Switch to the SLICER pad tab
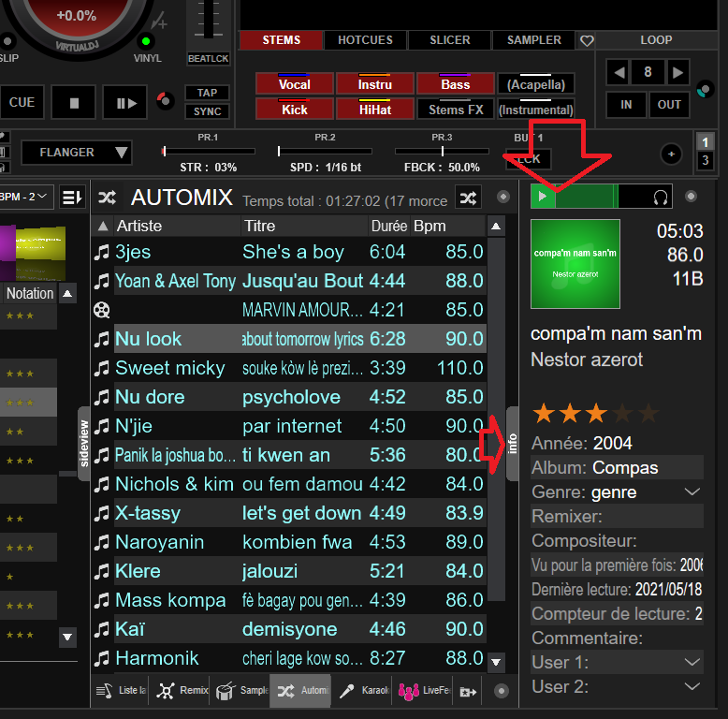 pyautogui.click(x=449, y=40)
